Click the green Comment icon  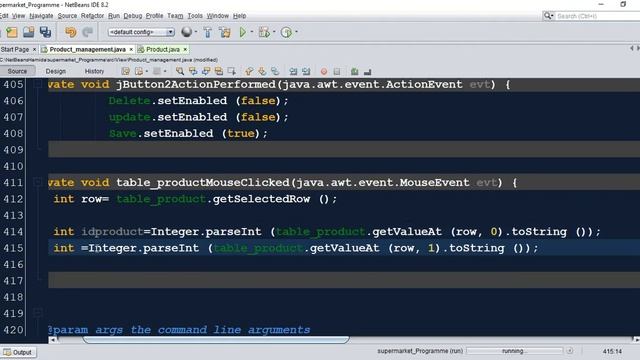click(x=354, y=71)
